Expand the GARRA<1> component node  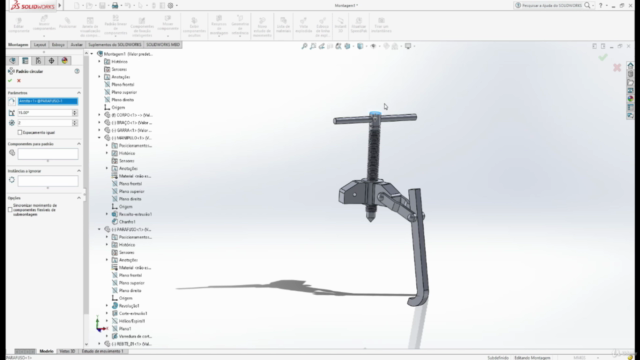click(99, 130)
